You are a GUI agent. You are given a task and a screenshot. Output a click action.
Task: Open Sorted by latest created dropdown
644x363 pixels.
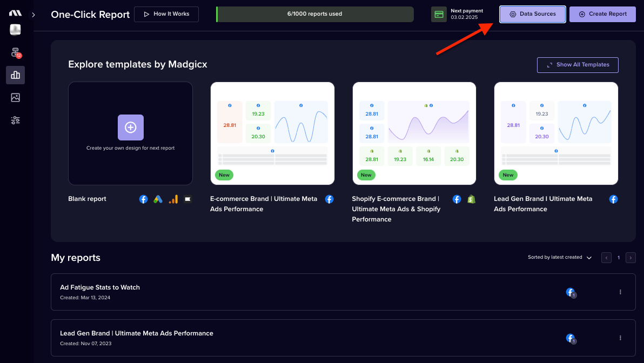pyautogui.click(x=559, y=258)
